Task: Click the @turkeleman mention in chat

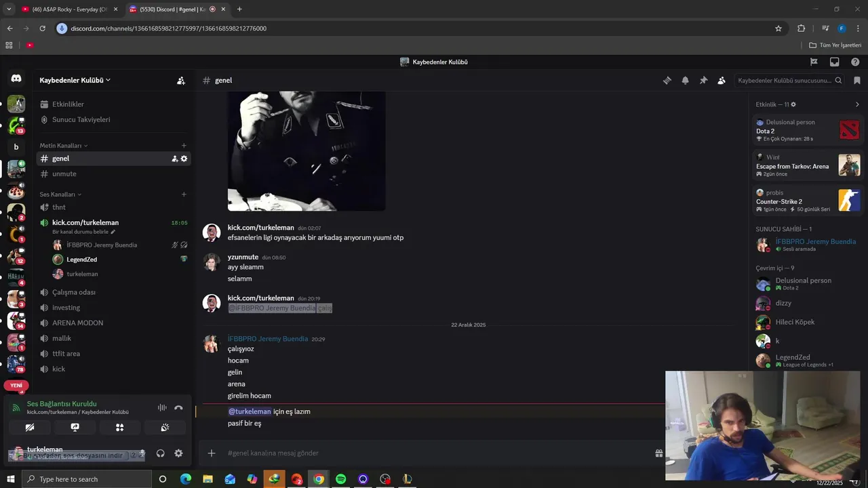Action: [x=250, y=411]
